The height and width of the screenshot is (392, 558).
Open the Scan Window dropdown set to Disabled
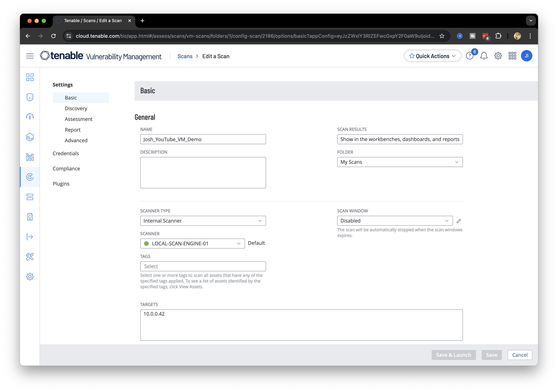(395, 221)
